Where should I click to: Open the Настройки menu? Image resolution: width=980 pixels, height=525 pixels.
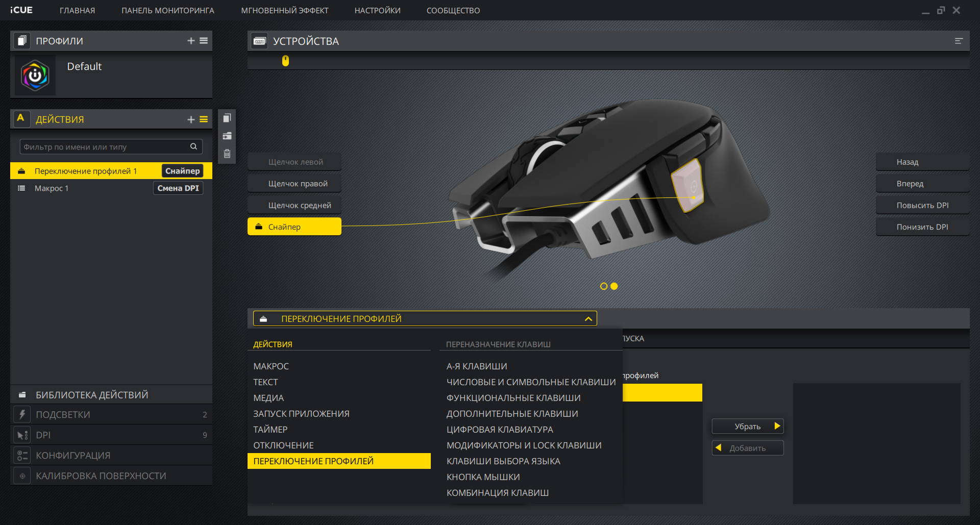(377, 11)
